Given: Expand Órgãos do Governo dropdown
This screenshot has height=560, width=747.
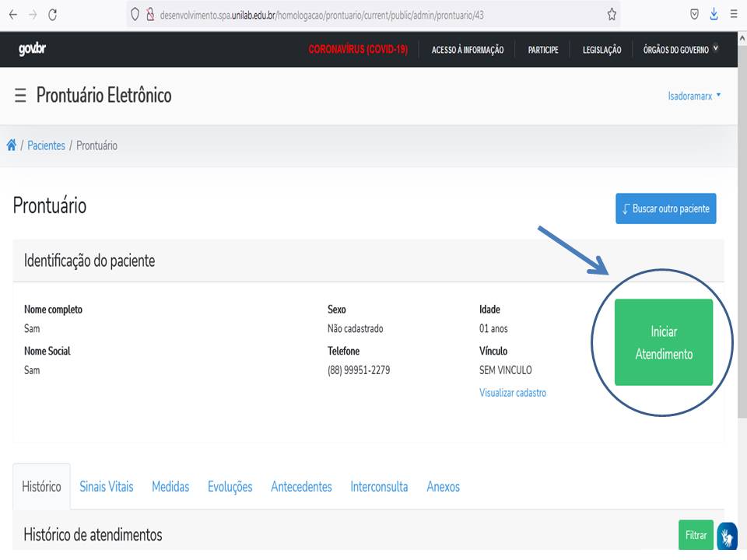Looking at the screenshot, I should point(681,50).
